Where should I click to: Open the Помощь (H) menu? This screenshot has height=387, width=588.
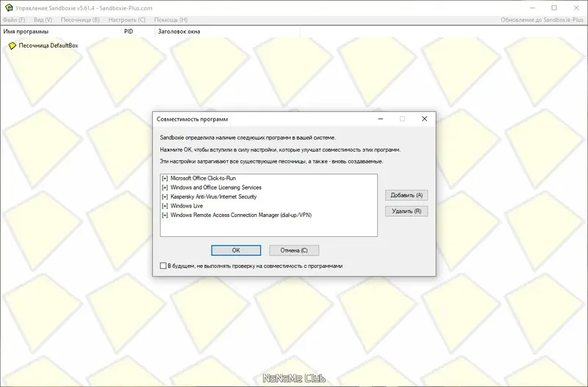click(x=171, y=20)
